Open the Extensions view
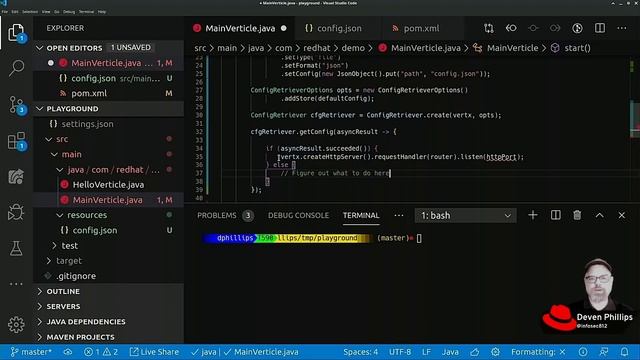Image resolution: width=640 pixels, height=360 pixels. (16, 141)
